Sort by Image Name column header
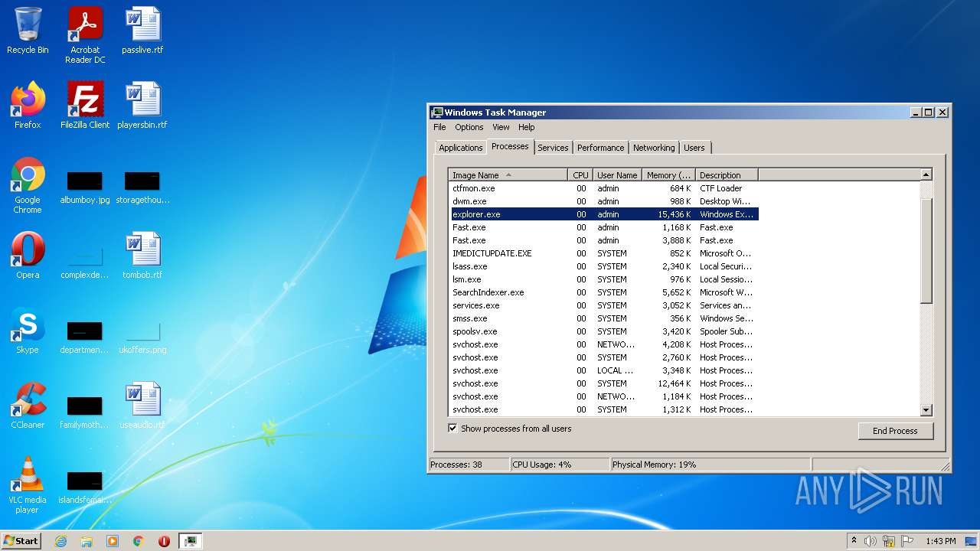The image size is (980, 551). (508, 175)
